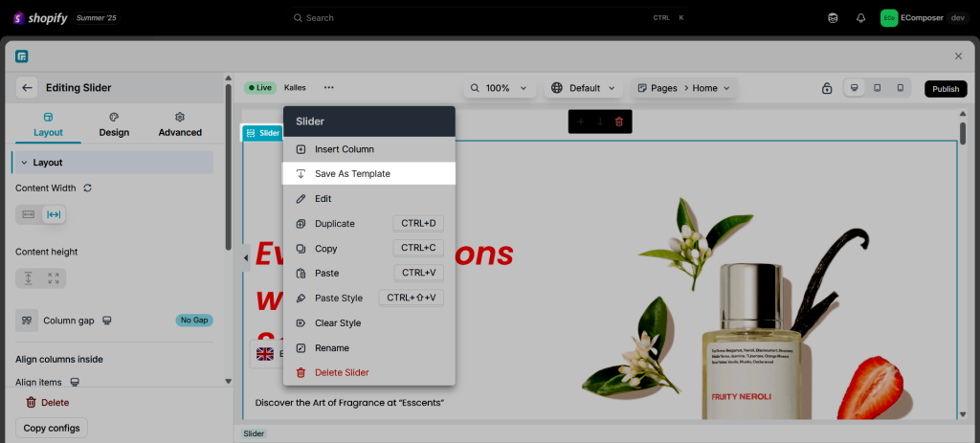
Task: Click responsive monitor icon next to Align items
Action: [x=75, y=382]
